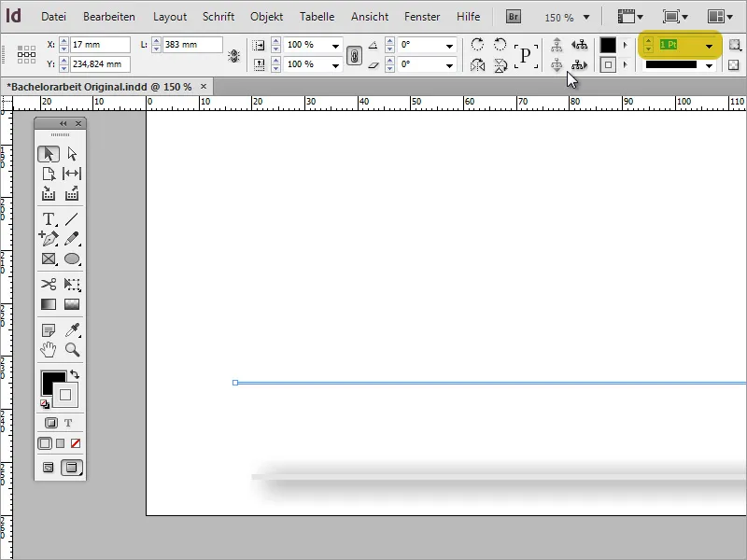The width and height of the screenshot is (747, 560).
Task: Open Adobe Bridge via Br icon
Action: [x=513, y=17]
